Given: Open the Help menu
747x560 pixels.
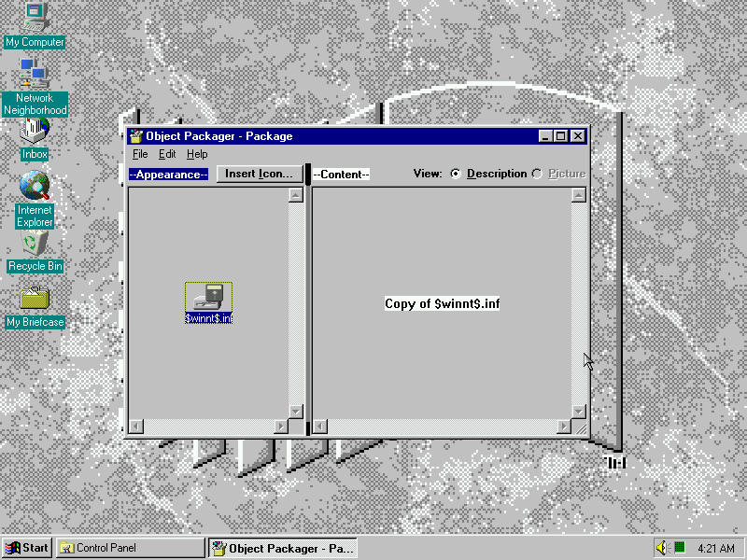Looking at the screenshot, I should click(x=196, y=154).
